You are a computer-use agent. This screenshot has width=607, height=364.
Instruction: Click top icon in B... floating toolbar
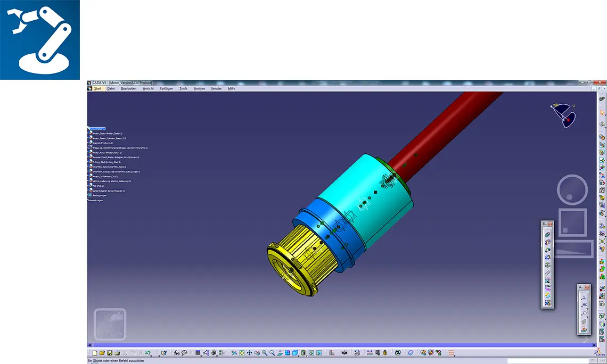(547, 234)
